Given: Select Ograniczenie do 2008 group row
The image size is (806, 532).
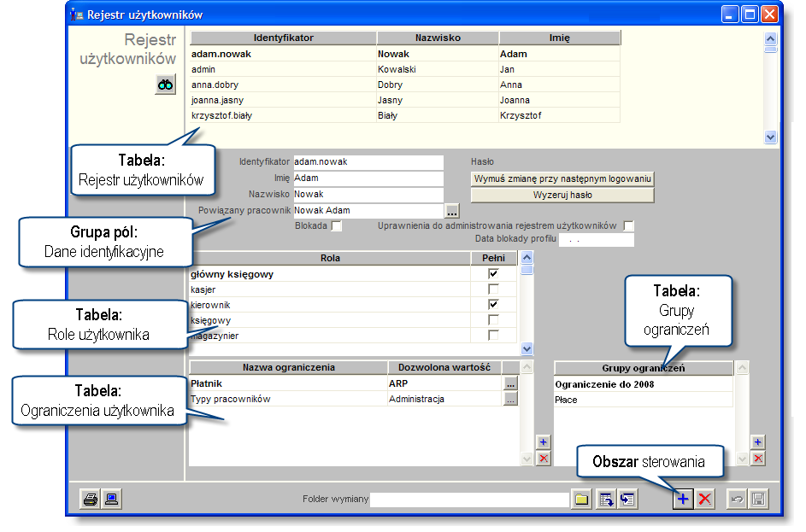Looking at the screenshot, I should pyautogui.click(x=644, y=384).
